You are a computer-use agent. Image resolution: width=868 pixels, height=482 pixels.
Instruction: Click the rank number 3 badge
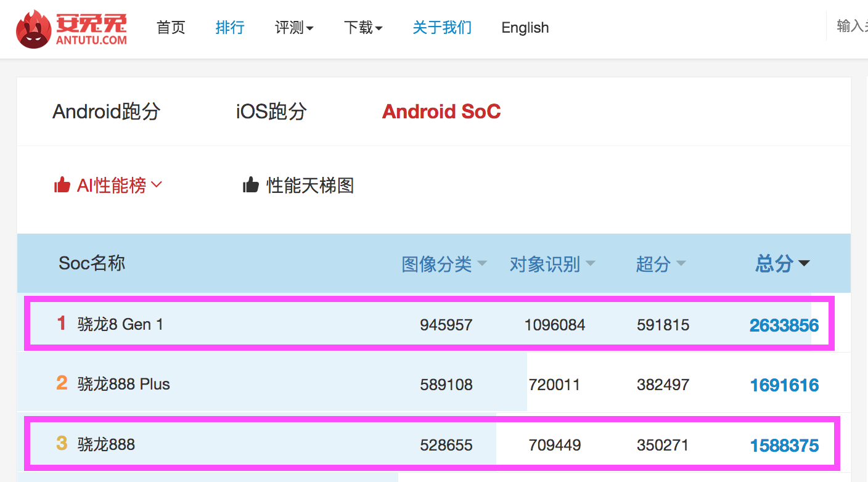pos(62,443)
